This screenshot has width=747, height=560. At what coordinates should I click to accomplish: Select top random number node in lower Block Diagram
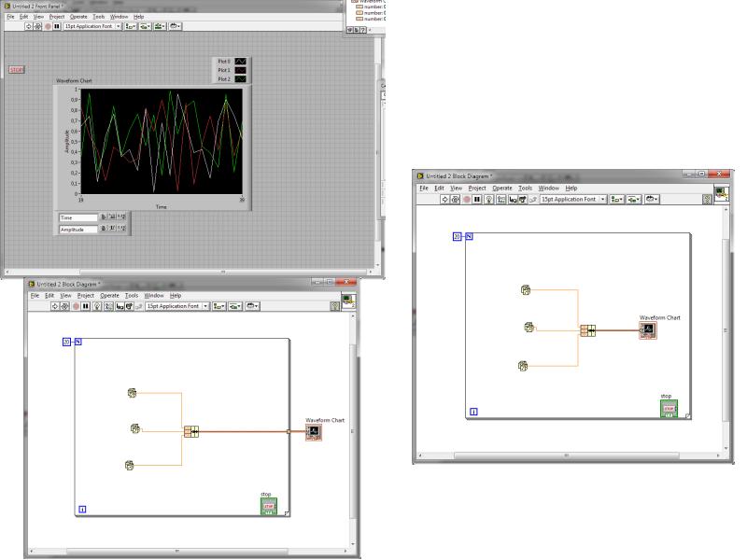pos(132,393)
